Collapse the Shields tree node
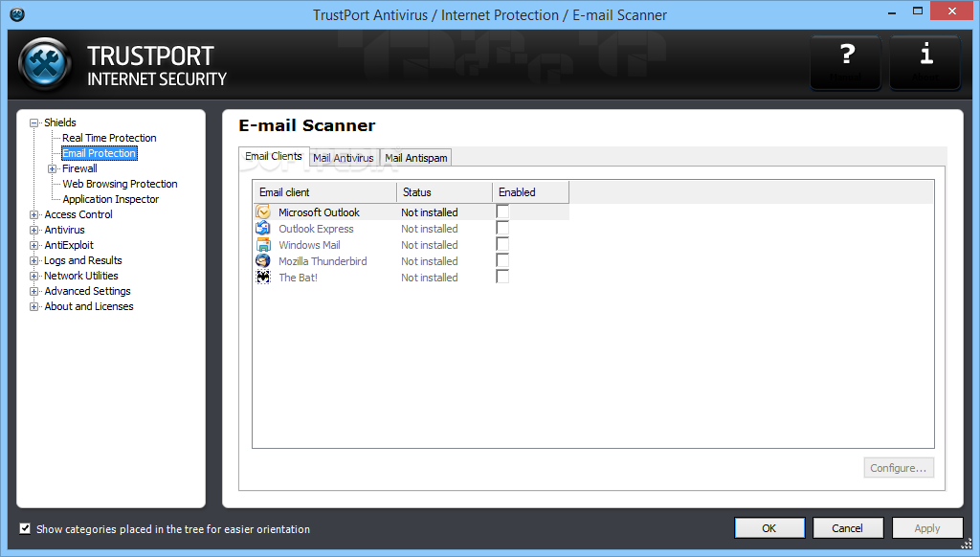 [x=34, y=123]
